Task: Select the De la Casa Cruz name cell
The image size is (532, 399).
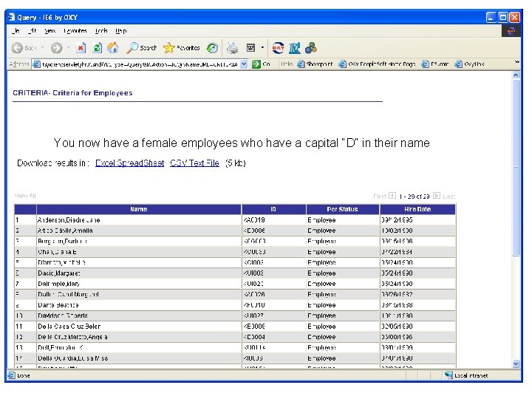Action: coord(139,327)
